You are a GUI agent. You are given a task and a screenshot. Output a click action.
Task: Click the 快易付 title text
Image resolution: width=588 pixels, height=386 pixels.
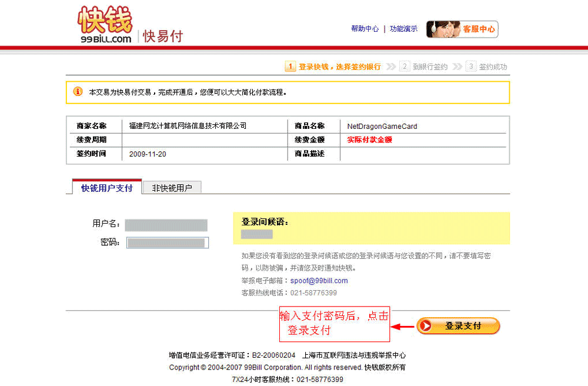(163, 36)
